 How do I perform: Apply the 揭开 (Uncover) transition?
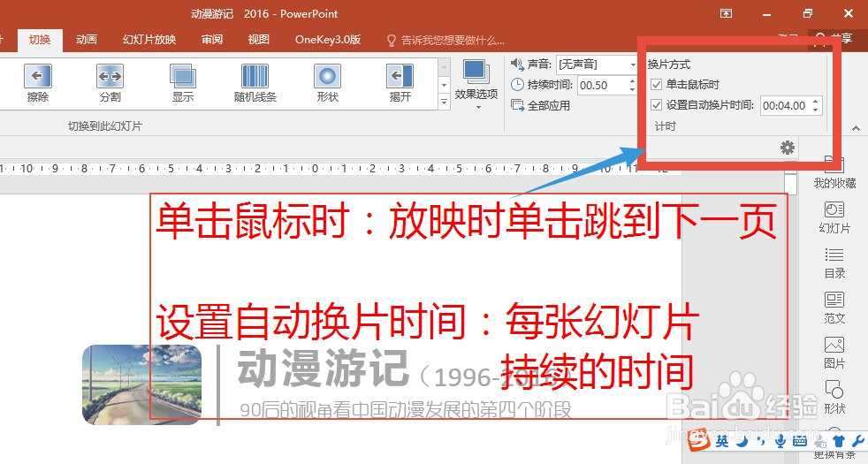pos(400,83)
